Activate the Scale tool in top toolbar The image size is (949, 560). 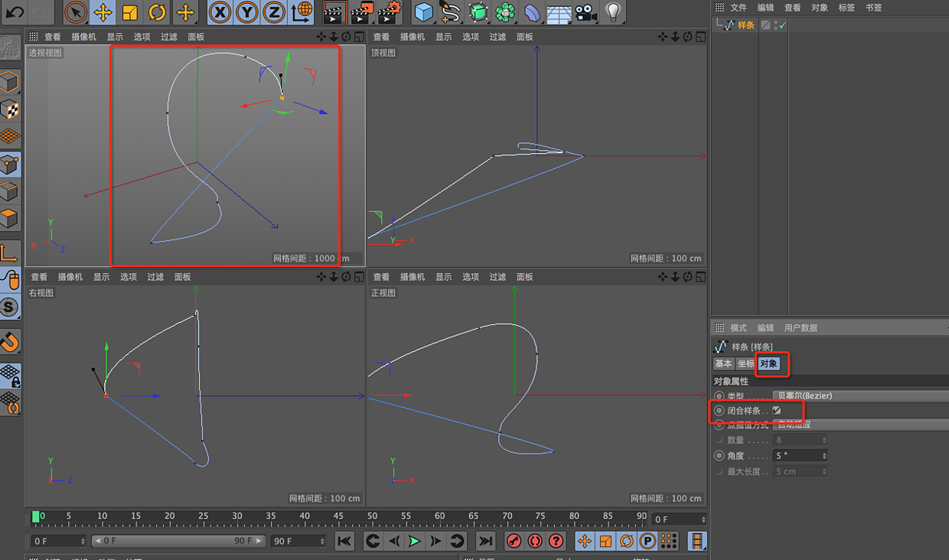click(130, 11)
